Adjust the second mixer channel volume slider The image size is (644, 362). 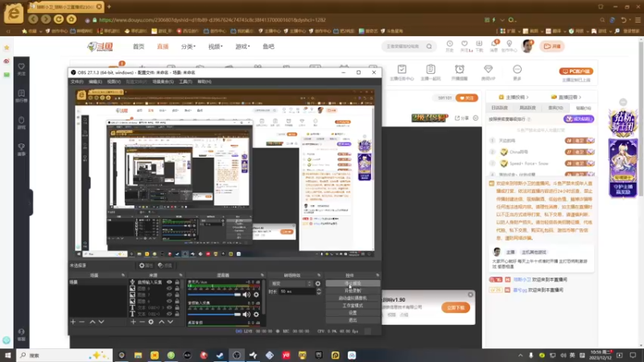(214, 315)
